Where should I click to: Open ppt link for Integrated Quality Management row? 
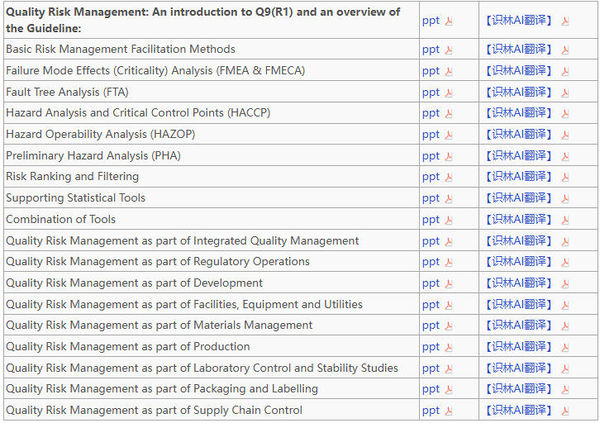[430, 241]
